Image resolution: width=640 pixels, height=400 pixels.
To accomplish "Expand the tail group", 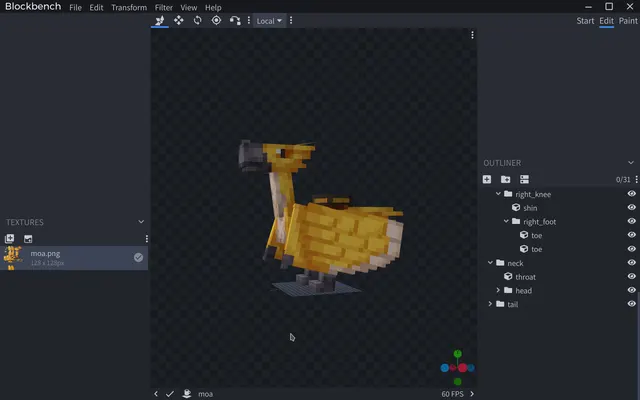I will pyautogui.click(x=490, y=304).
